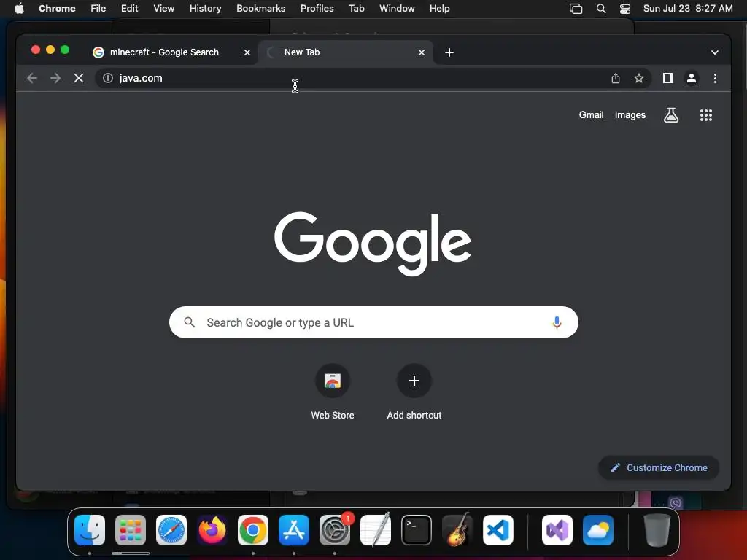Viewport: 747px width, 560px height.
Task: Open the Help menu
Action: [439, 9]
